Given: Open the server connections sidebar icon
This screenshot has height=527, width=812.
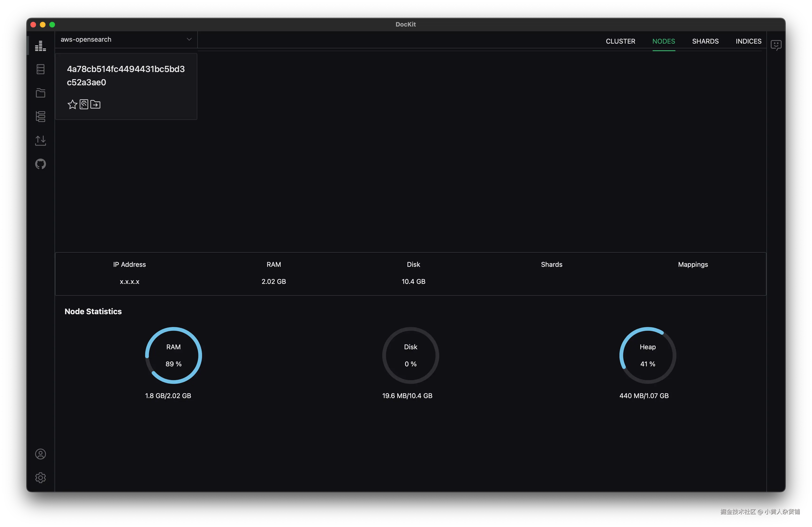Looking at the screenshot, I should tap(40, 69).
